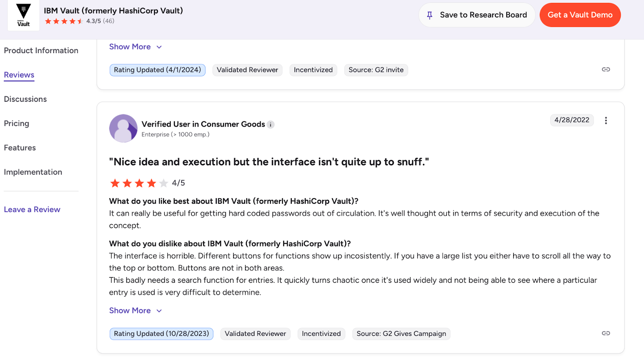Viewport: 644px width, 362px height.
Task: Open the three-dot menu on the 4/28/2022 review
Action: pyautogui.click(x=606, y=120)
